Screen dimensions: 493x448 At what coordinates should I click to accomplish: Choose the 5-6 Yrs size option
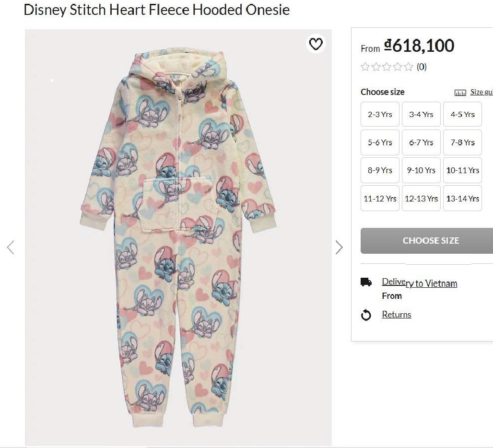[380, 142]
